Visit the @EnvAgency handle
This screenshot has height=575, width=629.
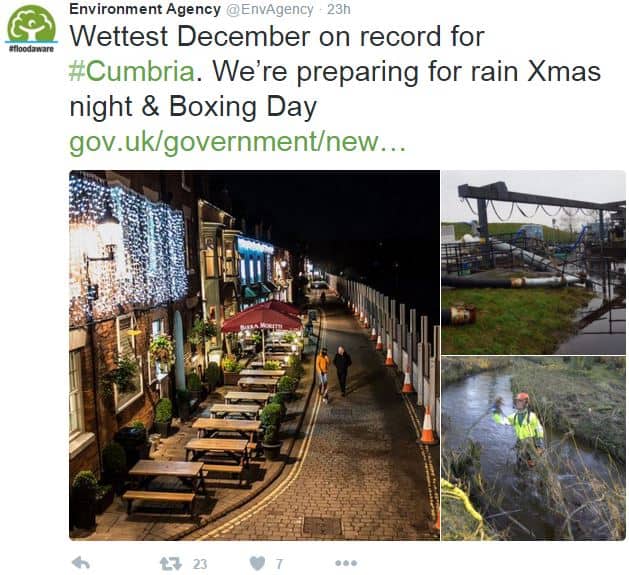[270, 9]
